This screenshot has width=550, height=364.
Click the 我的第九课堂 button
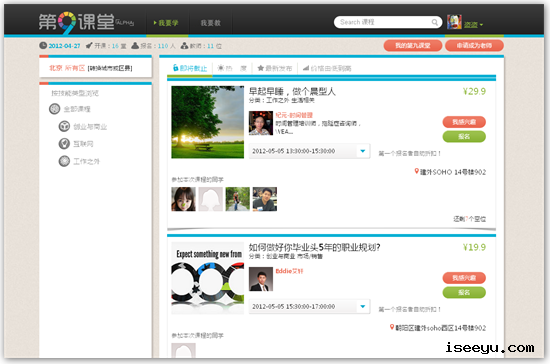pos(412,46)
